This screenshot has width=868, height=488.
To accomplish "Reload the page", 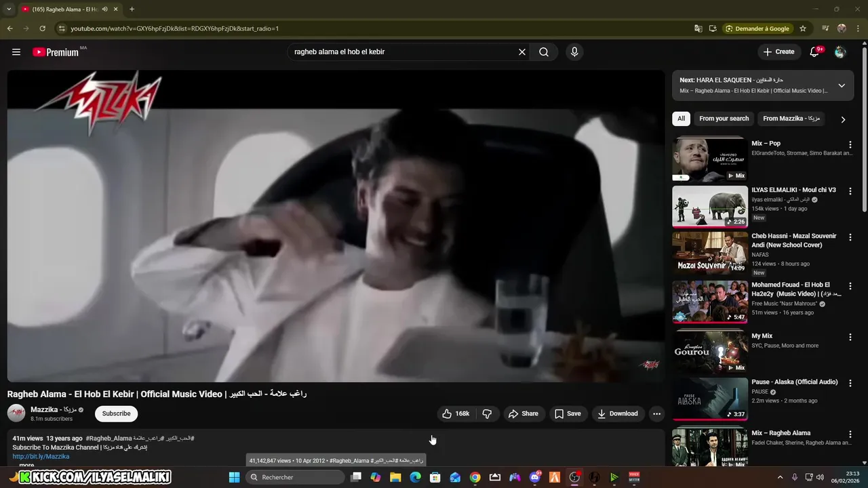I will click(42, 28).
